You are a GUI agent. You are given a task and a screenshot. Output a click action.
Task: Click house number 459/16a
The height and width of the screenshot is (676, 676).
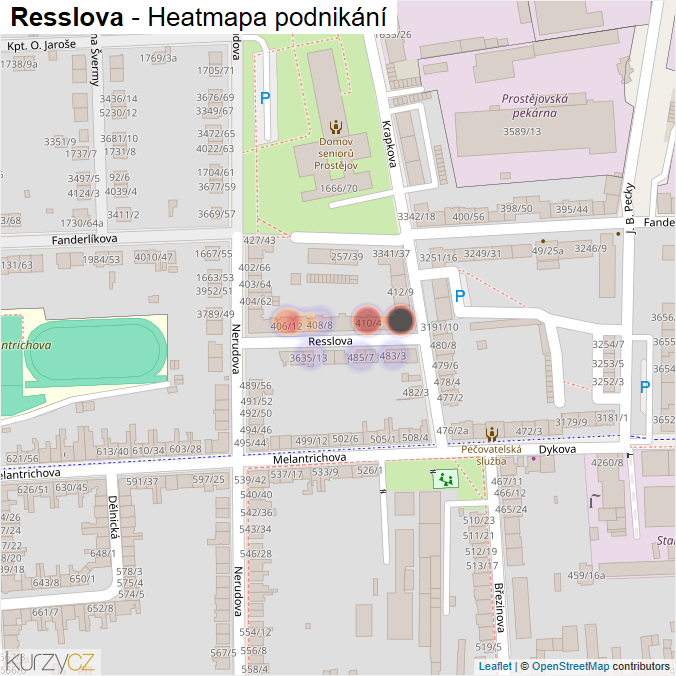pos(586,576)
